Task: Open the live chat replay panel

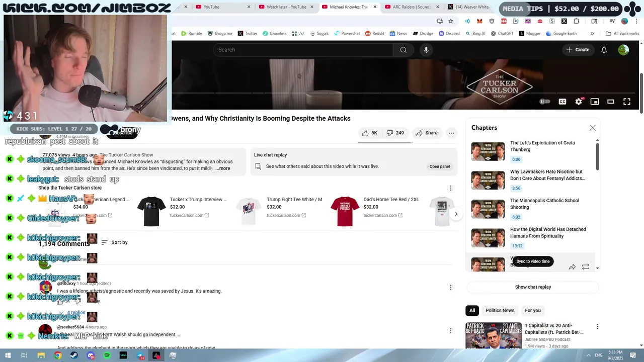Action: tap(439, 166)
